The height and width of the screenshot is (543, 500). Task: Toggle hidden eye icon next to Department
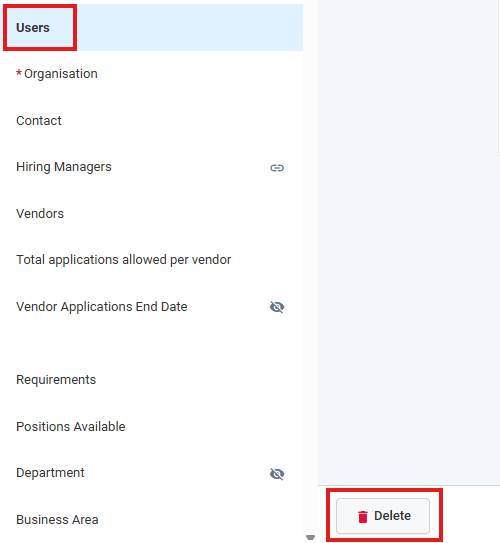click(277, 474)
